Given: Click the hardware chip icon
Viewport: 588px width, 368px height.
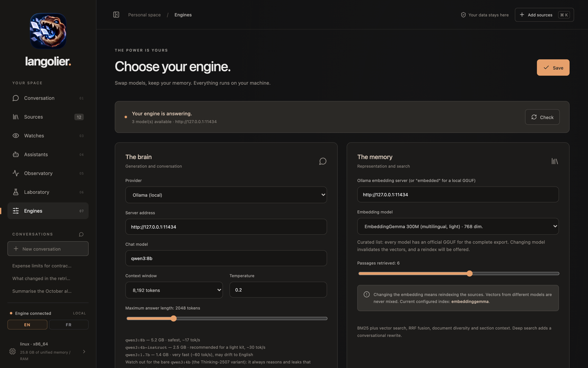Looking at the screenshot, I should coord(12,351).
